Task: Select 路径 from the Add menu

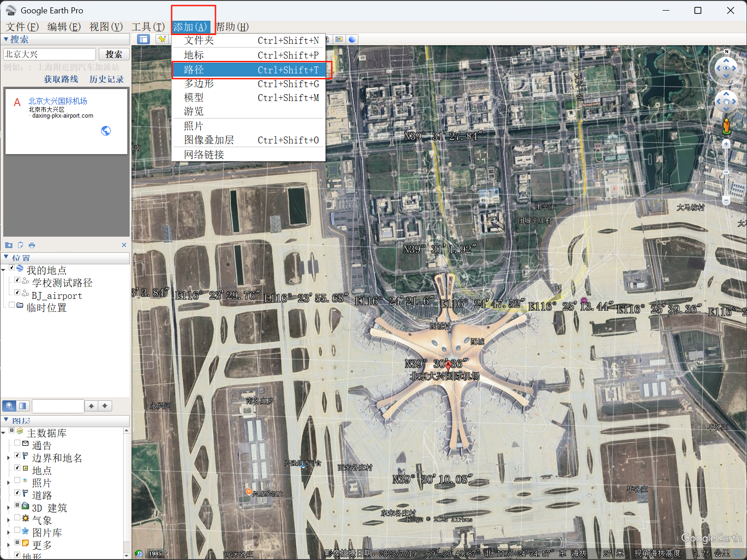Action: [249, 70]
